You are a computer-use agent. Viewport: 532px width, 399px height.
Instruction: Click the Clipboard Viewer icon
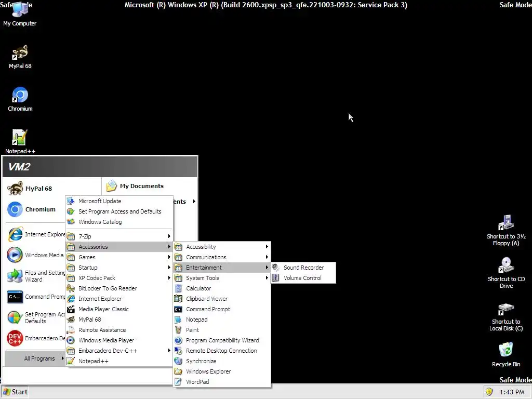pos(178,299)
